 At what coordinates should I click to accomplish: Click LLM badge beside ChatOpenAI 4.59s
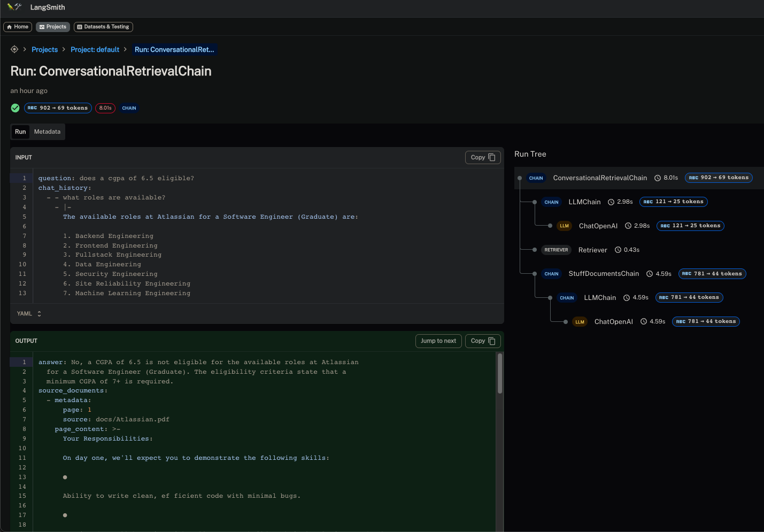click(x=580, y=322)
